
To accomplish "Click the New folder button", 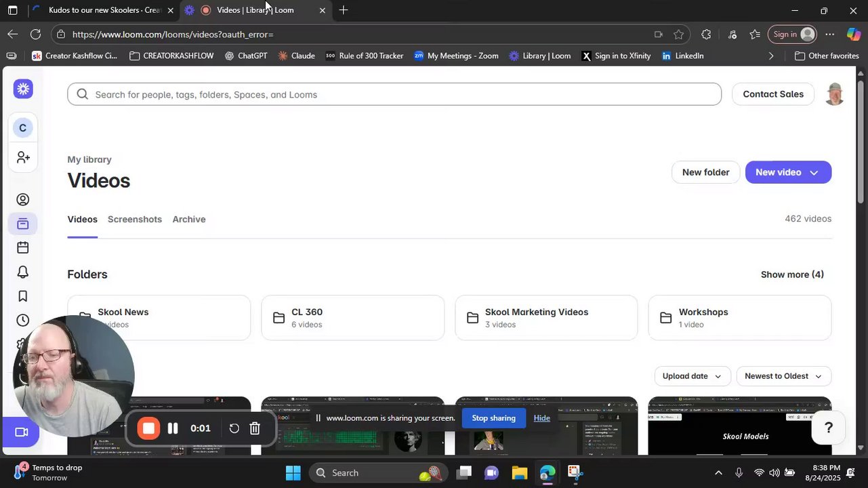I will coord(705,172).
